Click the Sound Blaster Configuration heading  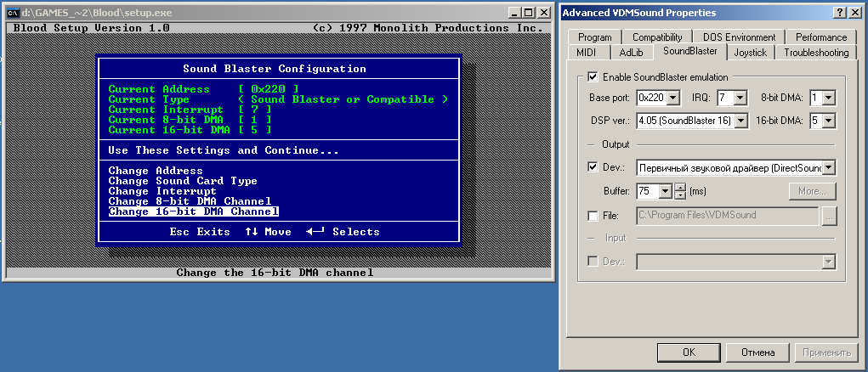(x=275, y=69)
